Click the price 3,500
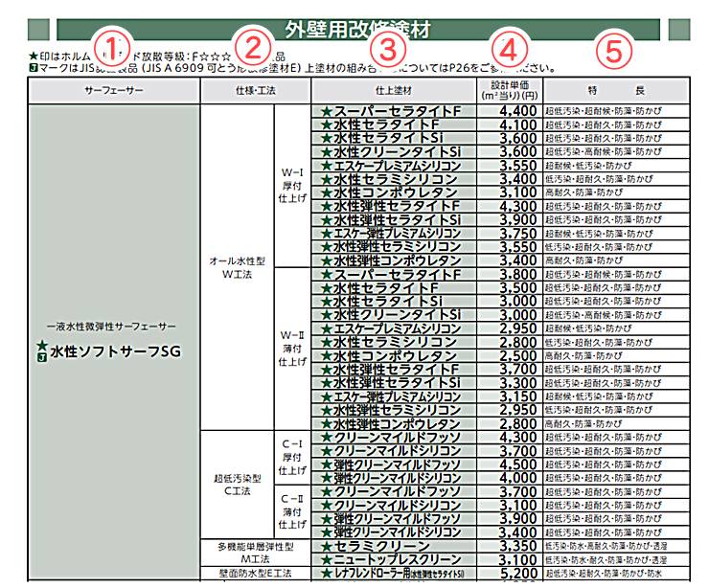 tap(518, 288)
